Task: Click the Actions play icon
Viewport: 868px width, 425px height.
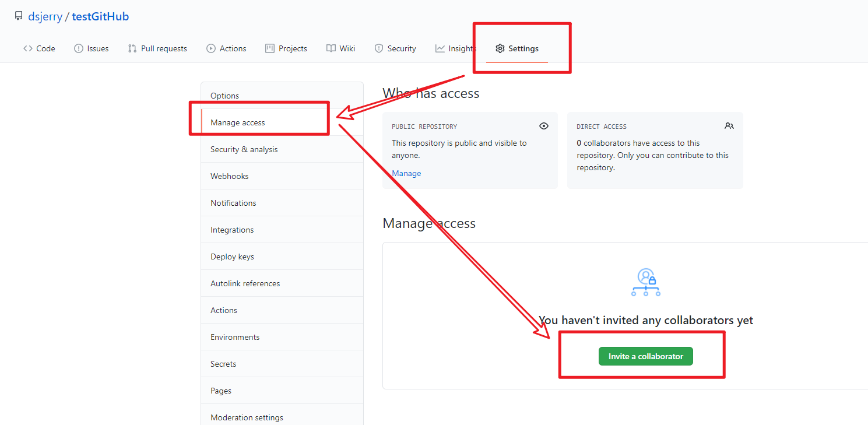Action: (211, 48)
